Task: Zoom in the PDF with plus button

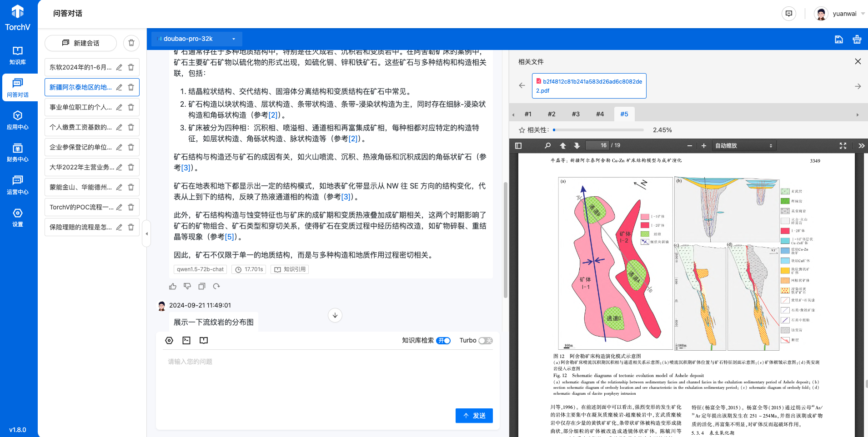Action: 703,146
